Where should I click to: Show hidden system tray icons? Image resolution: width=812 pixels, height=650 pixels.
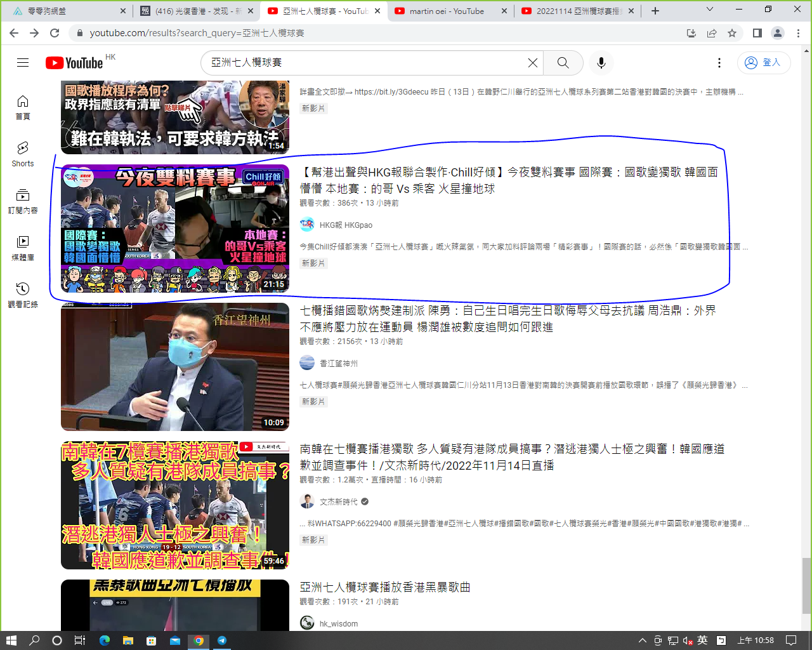click(x=643, y=640)
